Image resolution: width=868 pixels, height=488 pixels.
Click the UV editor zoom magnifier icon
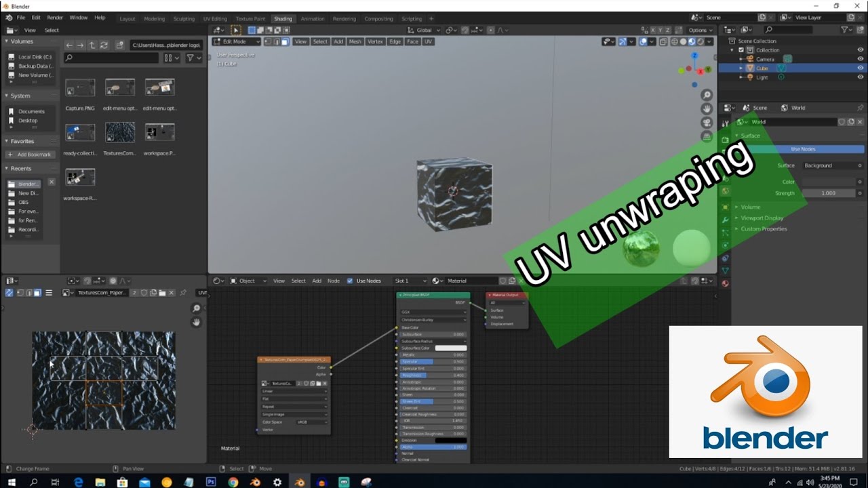(x=197, y=308)
